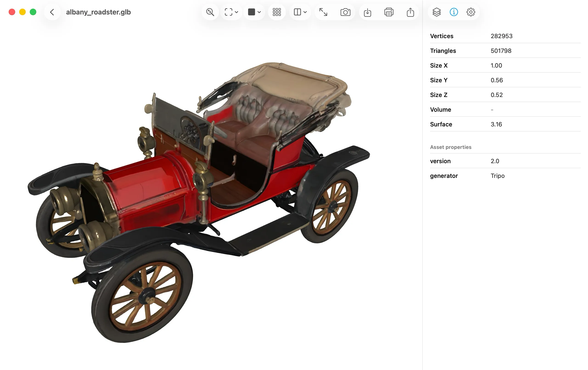Click the Surface value 3.16
The width and height of the screenshot is (588, 370).
tap(496, 124)
